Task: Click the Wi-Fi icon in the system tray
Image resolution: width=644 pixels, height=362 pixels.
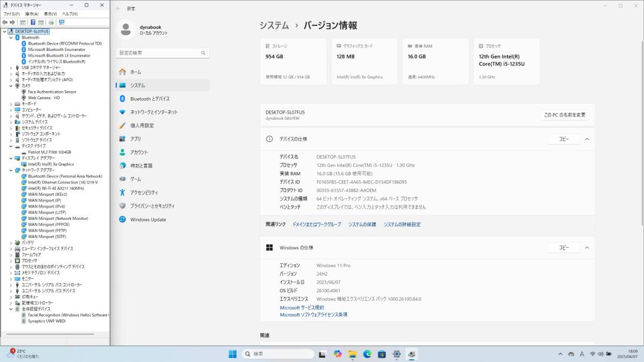Action: pyautogui.click(x=592, y=354)
